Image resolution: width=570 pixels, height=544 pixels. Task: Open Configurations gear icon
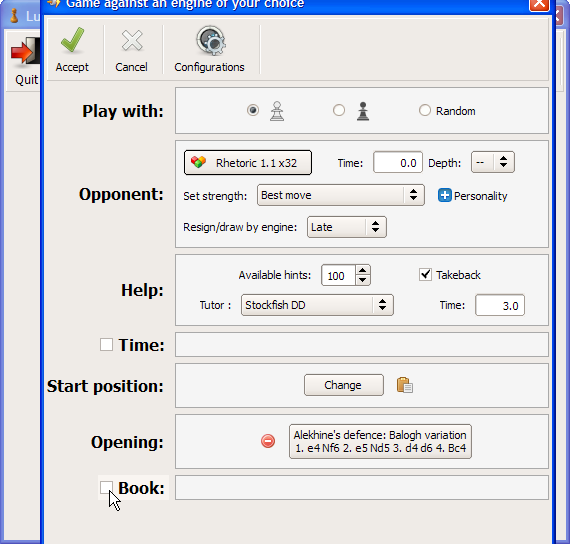point(210,40)
